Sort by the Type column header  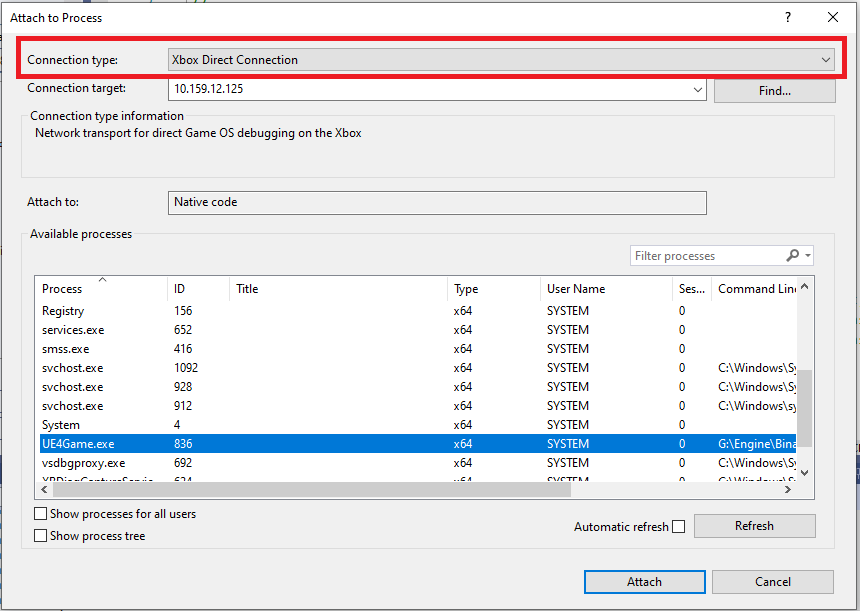pyautogui.click(x=494, y=288)
